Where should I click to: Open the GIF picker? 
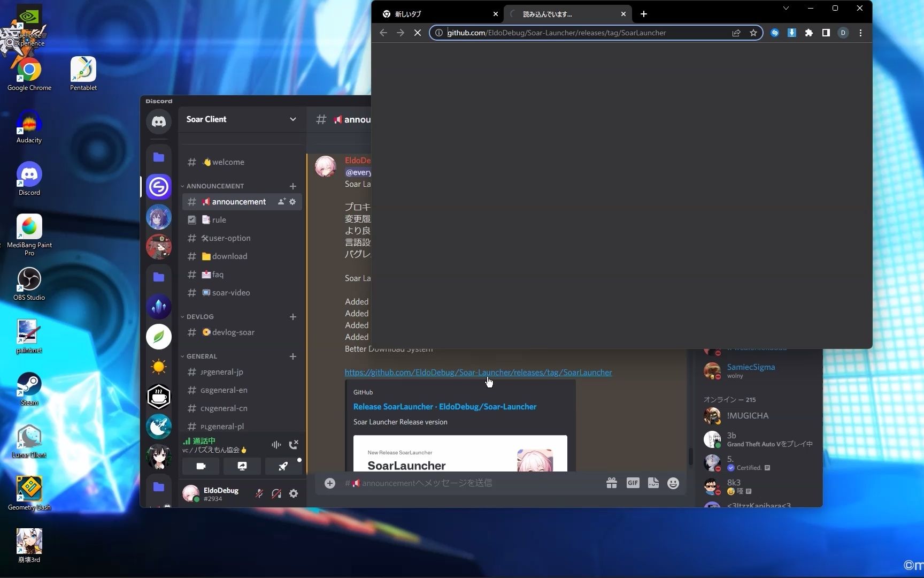633,483
